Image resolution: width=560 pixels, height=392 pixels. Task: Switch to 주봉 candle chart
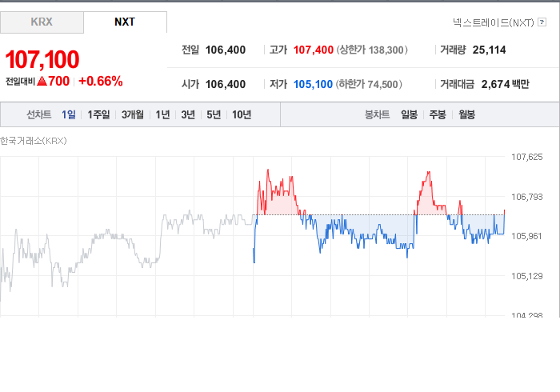pos(438,114)
